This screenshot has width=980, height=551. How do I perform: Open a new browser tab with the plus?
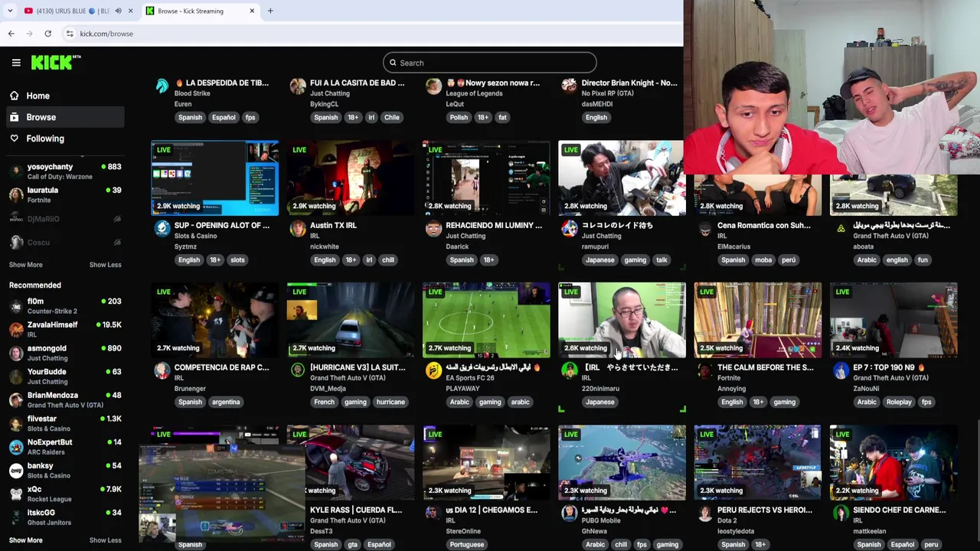269,11
